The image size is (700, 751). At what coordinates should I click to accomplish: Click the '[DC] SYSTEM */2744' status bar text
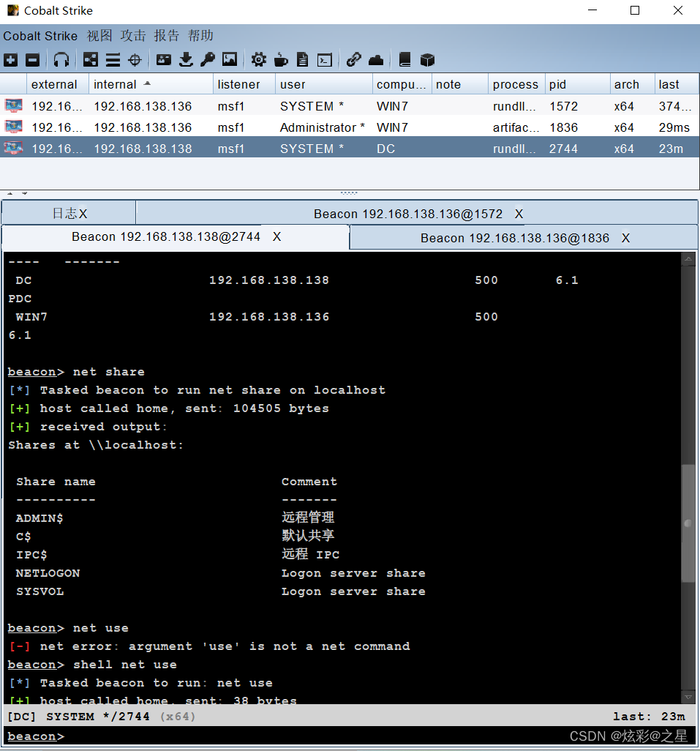click(78, 717)
